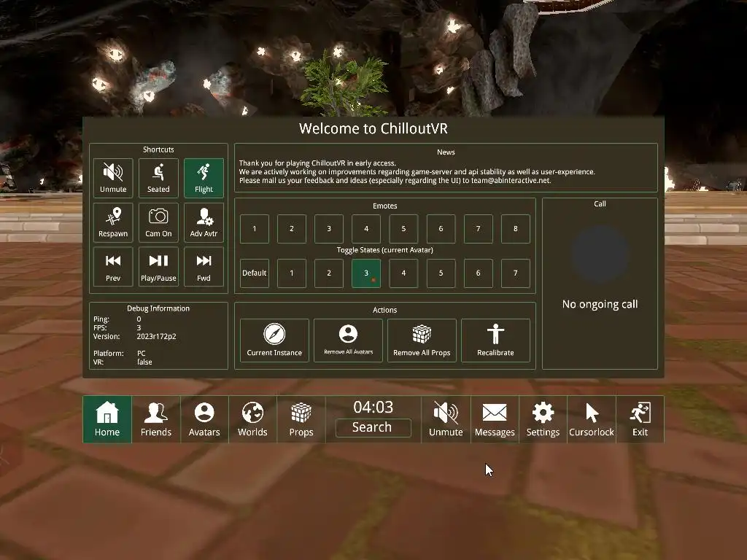Viewport: 747px width, 560px height.
Task: Click the 'No ongoing call' text
Action: click(x=600, y=304)
